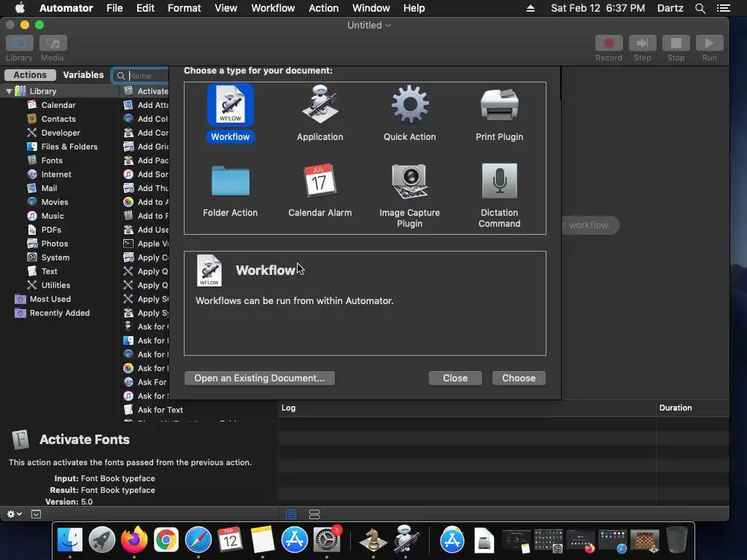This screenshot has height=560, width=747.
Task: Open Notification Center menu icon
Action: point(723,8)
